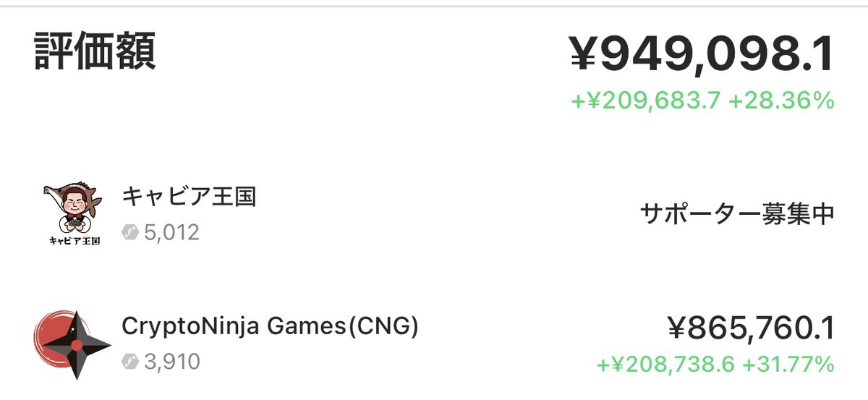Tap the total gain +¥209,683.7
The height and width of the screenshot is (400, 868).
pyautogui.click(x=646, y=101)
